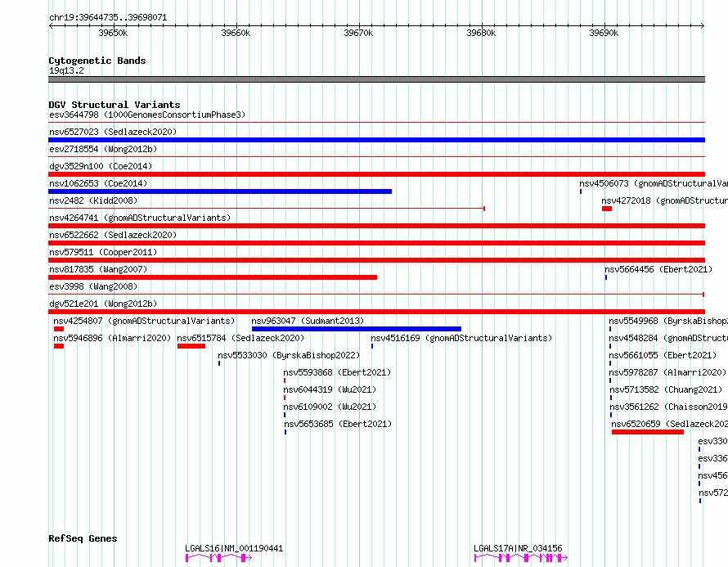
Task: Click the 39650k ruler tick label
Action: click(113, 33)
